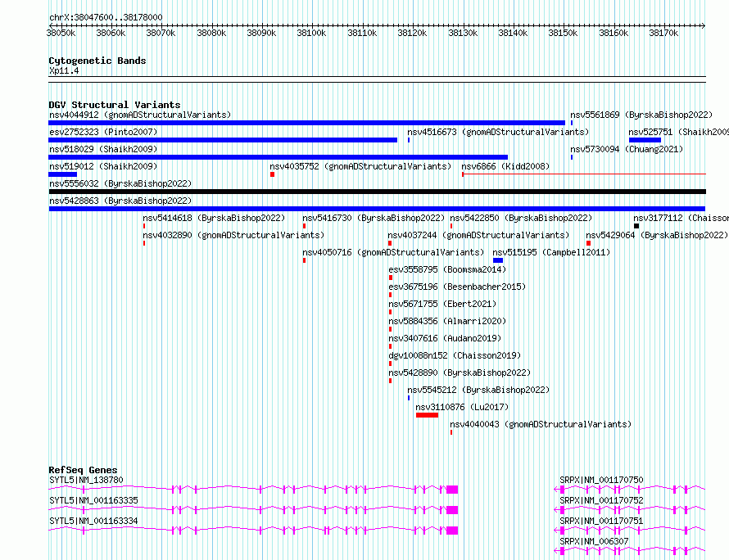Click the 38050k ruler tick label
Viewport: 729px width, 560px height.
pyautogui.click(x=61, y=33)
